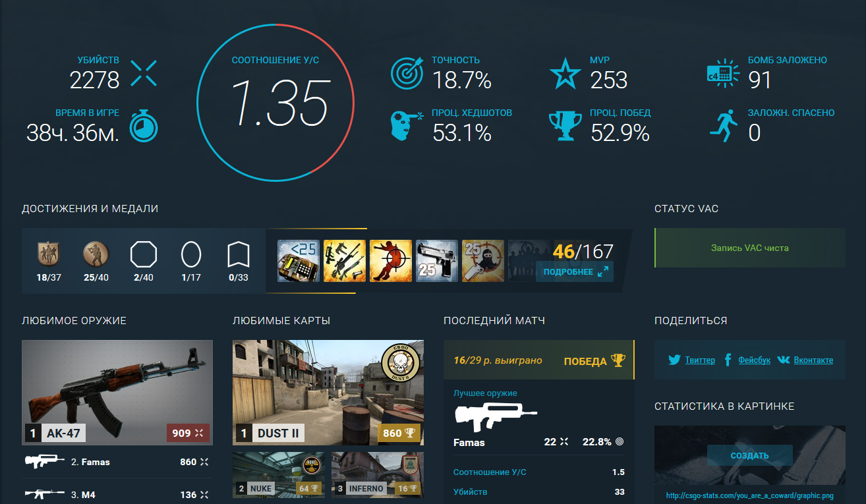Viewport: 866px width, 504px height.
Task: Click the Dust II map image
Action: 328,393
